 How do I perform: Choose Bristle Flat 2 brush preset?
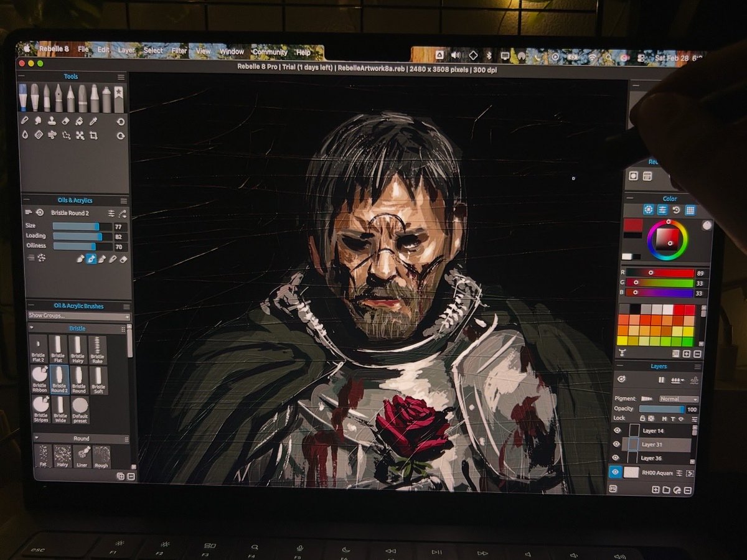[x=39, y=350]
